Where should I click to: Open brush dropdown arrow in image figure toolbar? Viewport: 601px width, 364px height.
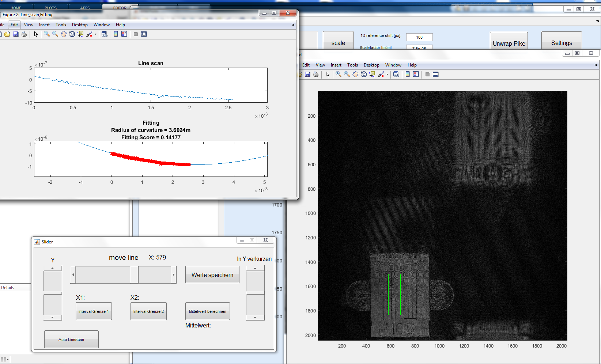tap(387, 75)
